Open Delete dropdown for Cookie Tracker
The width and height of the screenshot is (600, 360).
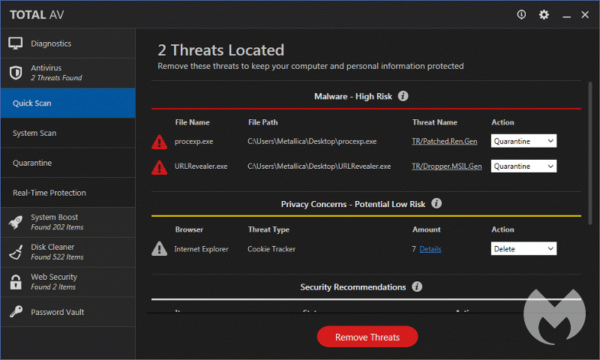(523, 249)
